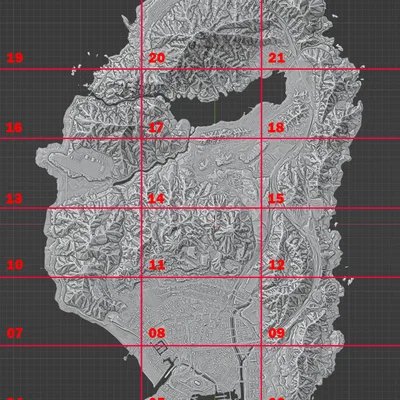Image resolution: width=400 pixels, height=400 pixels.
Task: Click the red grid label 10
Action: 15,265
